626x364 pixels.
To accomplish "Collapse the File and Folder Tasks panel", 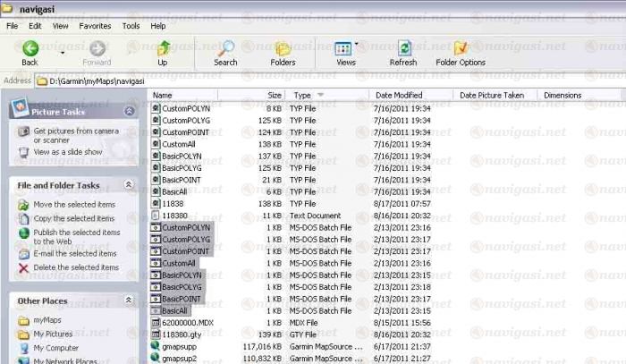I will (129, 185).
